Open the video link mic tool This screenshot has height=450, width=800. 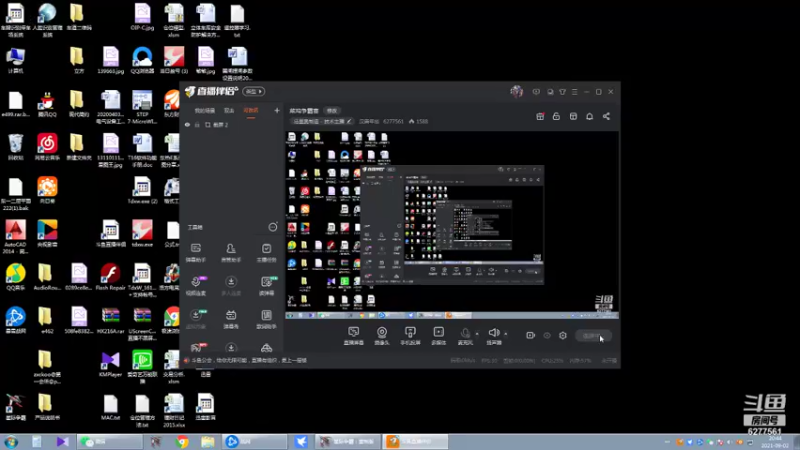(x=195, y=286)
